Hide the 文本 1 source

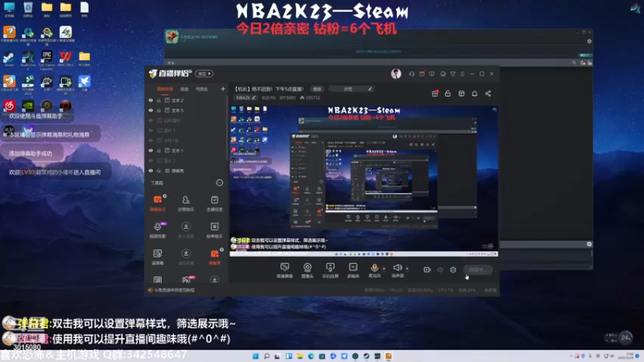pos(151,150)
